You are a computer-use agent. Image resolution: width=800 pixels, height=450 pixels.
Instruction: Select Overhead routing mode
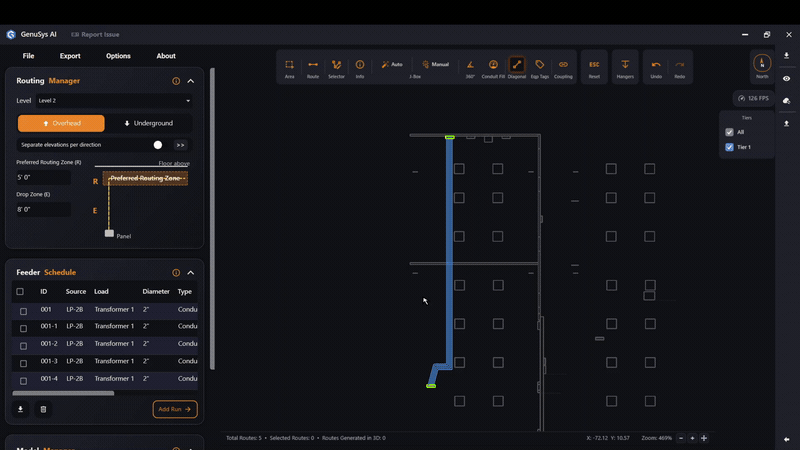point(61,123)
